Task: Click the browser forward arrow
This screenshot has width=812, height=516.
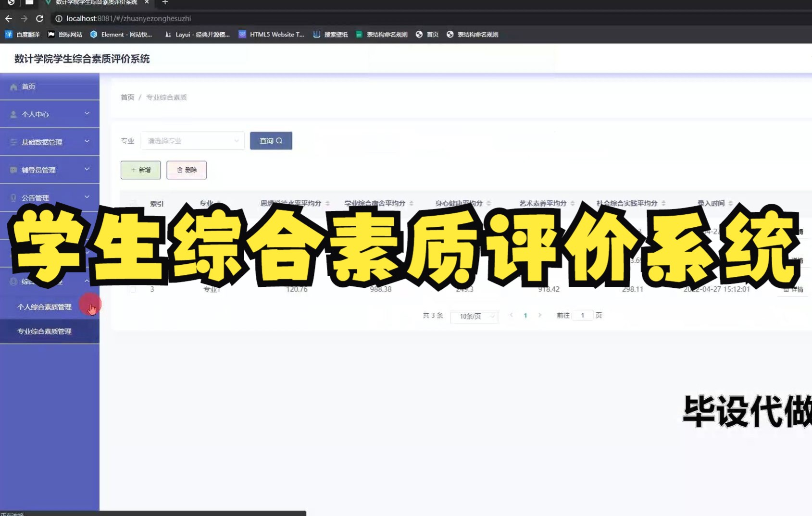Action: [24, 18]
